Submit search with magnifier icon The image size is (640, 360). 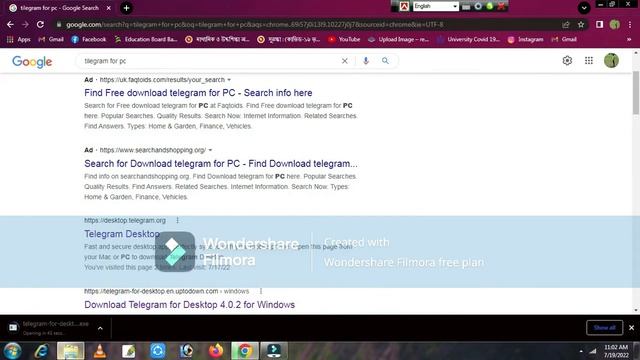pos(385,61)
